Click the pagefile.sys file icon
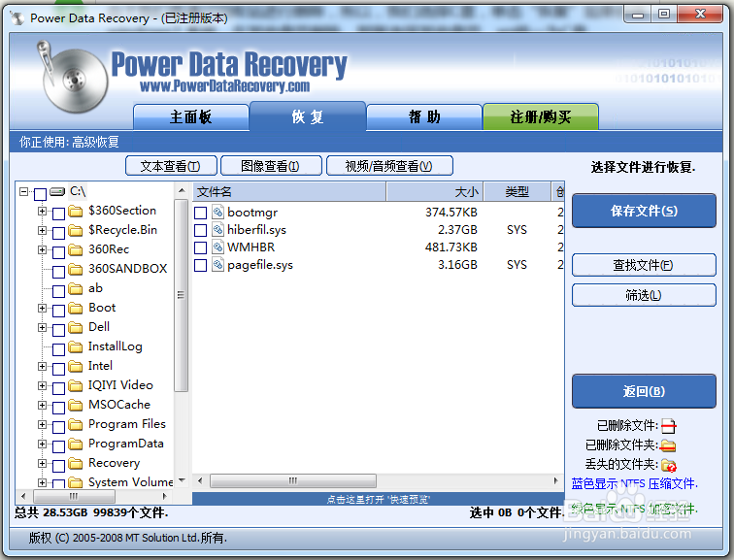The height and width of the screenshot is (560, 734). (x=217, y=264)
